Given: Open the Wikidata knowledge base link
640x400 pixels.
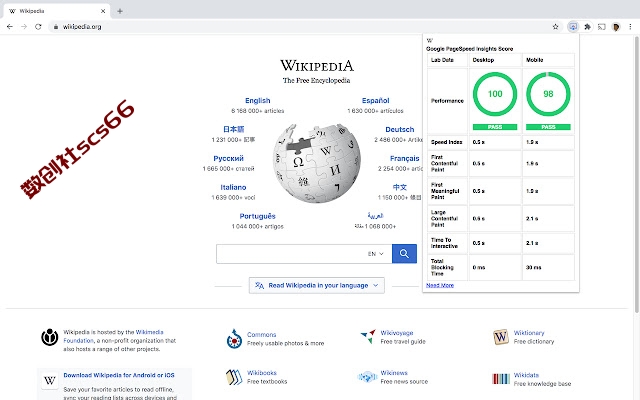Looking at the screenshot, I should coord(526,375).
